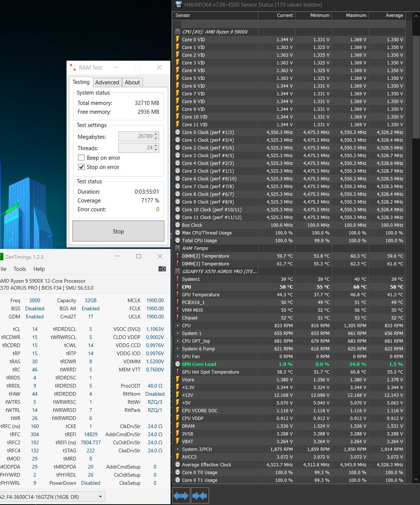Switch to the Advanced tab in RAM Test
Viewport: 420px width, 505px height.
(107, 82)
